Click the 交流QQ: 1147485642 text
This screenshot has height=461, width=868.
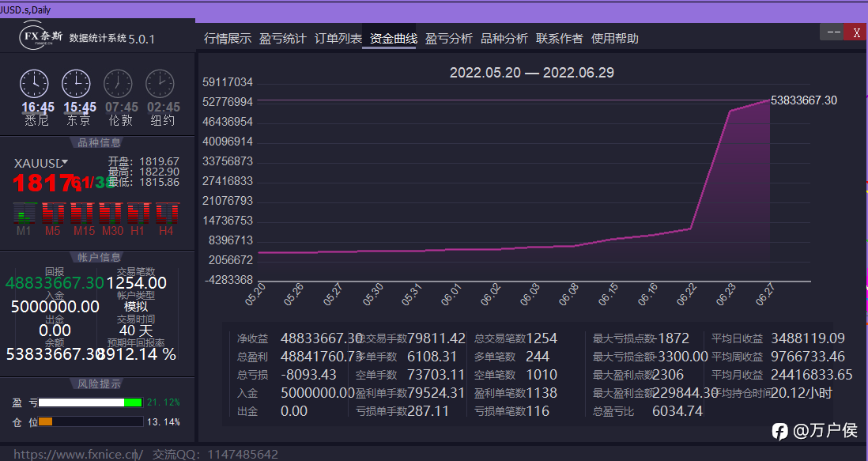pyautogui.click(x=215, y=455)
